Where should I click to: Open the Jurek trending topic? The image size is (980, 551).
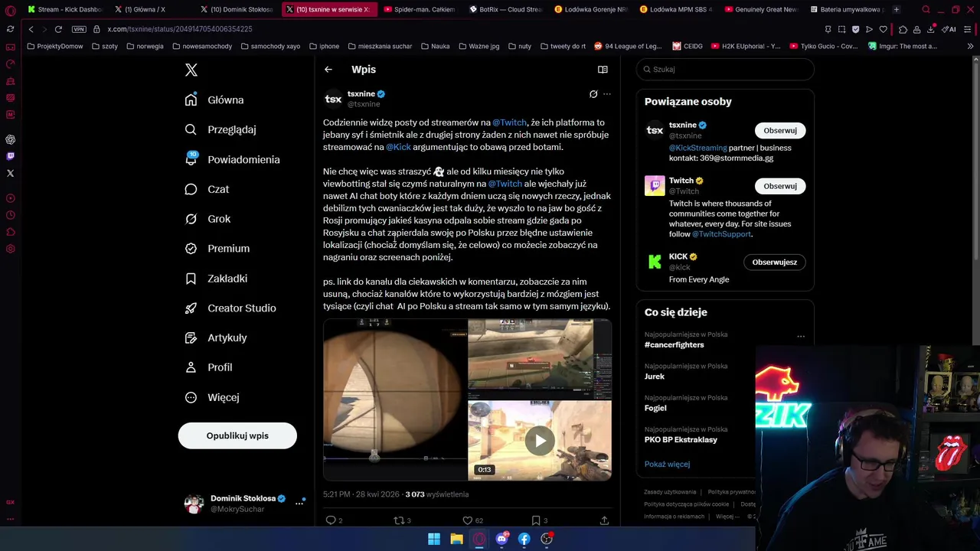655,377
